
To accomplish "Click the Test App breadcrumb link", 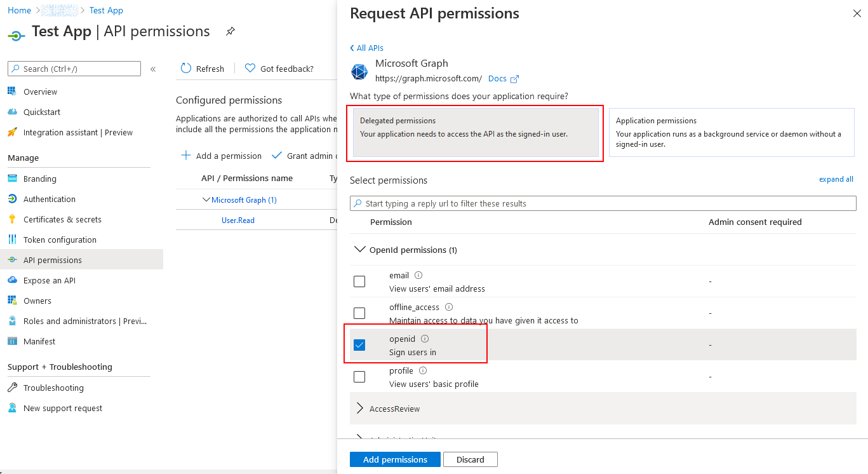I will [106, 10].
